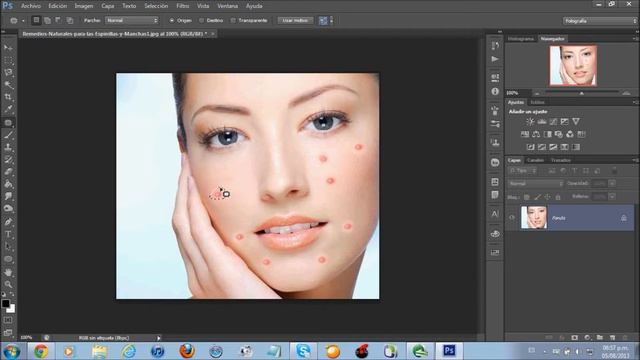640x360 pixels.
Task: Select the Patch tool in toolbox
Action: pyautogui.click(x=8, y=122)
